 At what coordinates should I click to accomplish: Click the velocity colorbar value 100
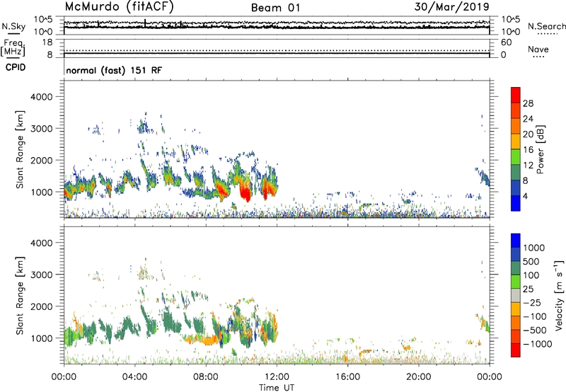(531, 275)
